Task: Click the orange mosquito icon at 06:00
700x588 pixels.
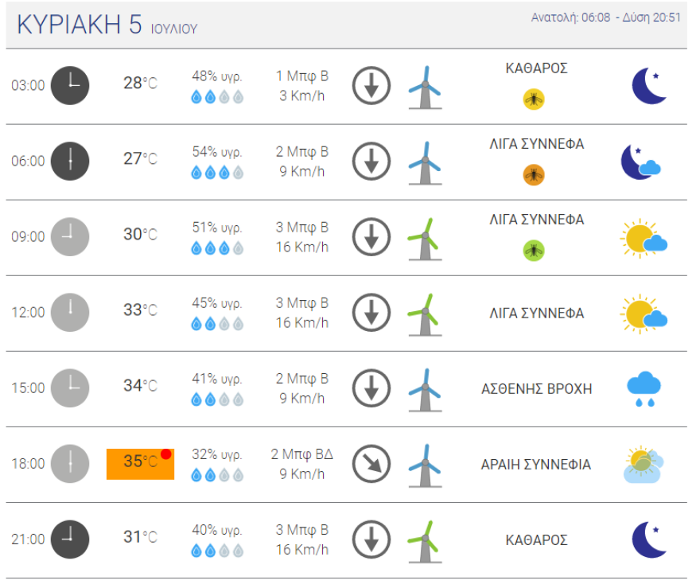Action: 533,174
